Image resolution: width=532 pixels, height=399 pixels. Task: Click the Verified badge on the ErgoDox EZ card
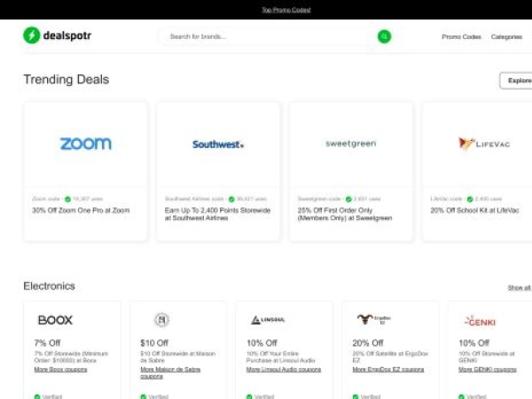point(366,396)
